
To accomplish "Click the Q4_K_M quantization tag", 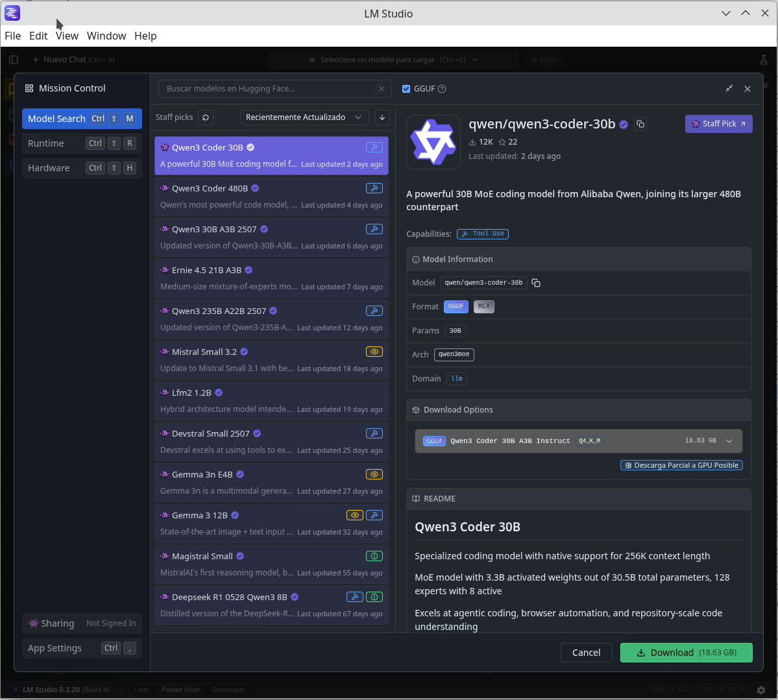I will point(589,441).
